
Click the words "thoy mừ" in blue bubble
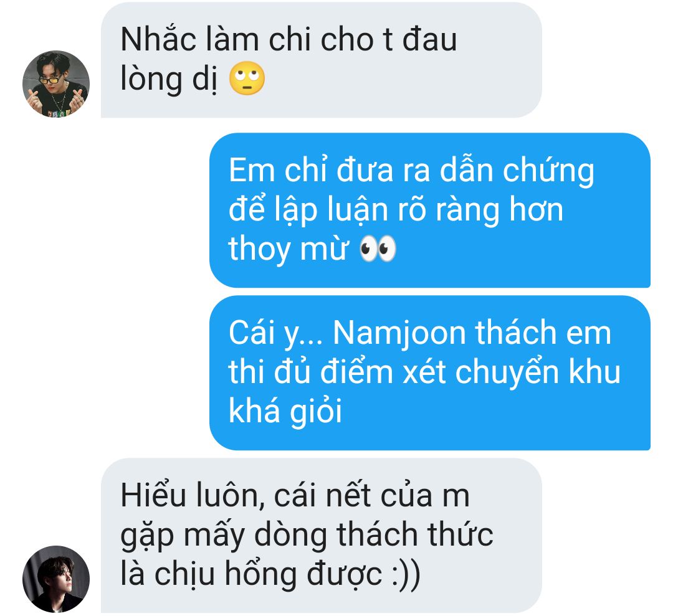[x=289, y=249]
